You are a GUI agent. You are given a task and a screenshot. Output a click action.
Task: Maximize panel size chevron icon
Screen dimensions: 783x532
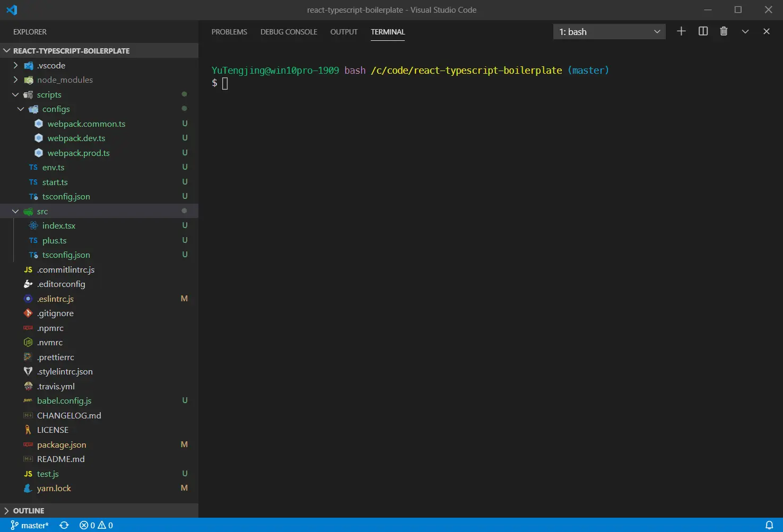click(745, 31)
